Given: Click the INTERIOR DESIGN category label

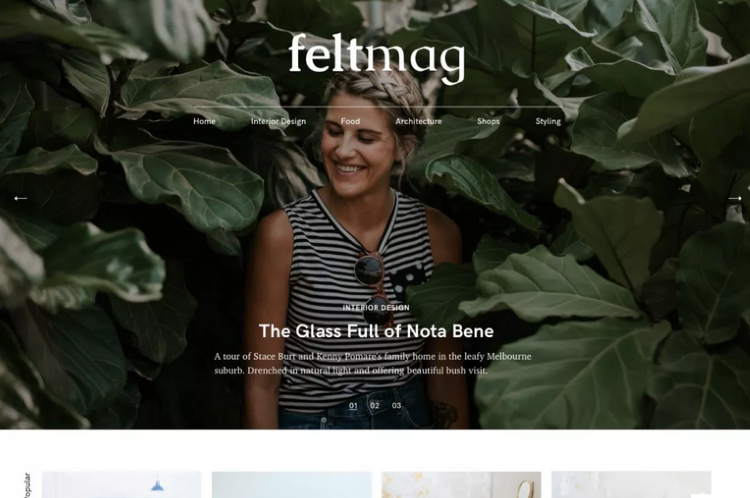Looking at the screenshot, I should [376, 308].
